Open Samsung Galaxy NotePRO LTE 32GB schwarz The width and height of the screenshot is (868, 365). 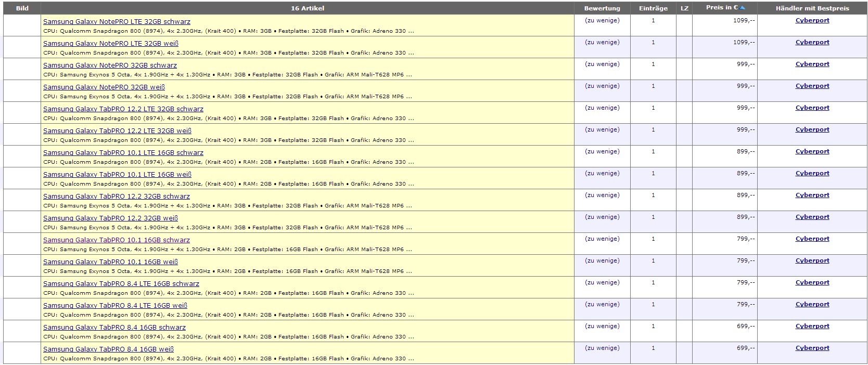tap(117, 22)
